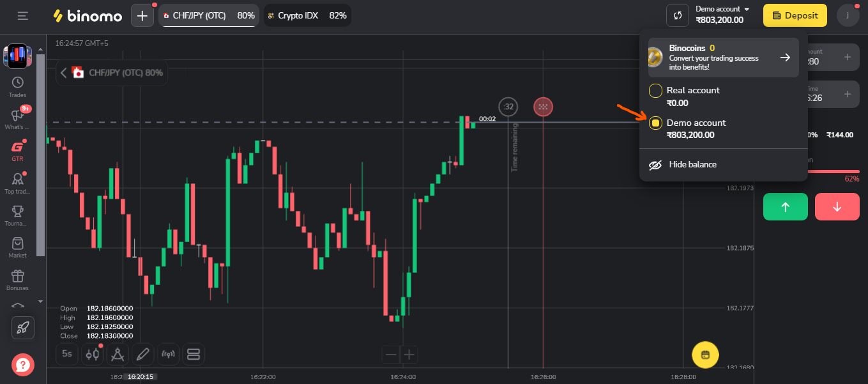Open the indicators compass icon
This screenshot has width=868, height=384.
[x=117, y=353]
